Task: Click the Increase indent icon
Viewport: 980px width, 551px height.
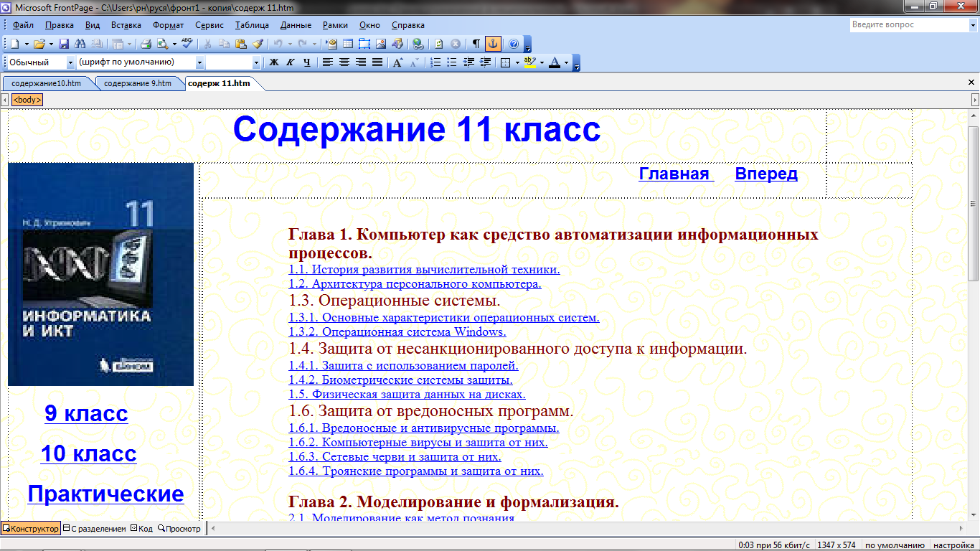Action: pyautogui.click(x=486, y=62)
